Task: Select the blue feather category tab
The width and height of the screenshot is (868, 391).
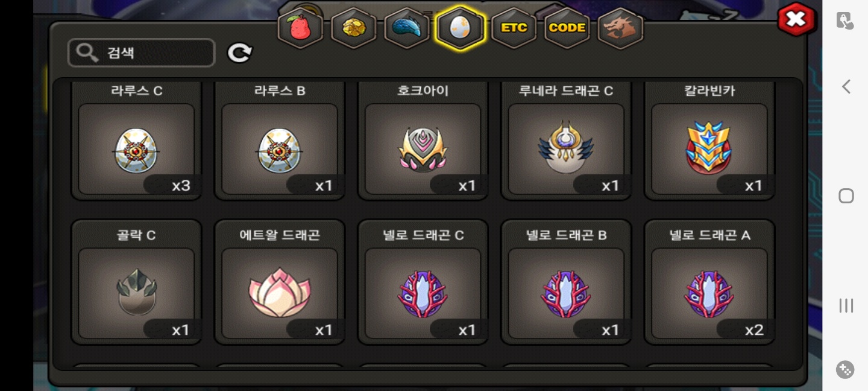Action: point(407,28)
